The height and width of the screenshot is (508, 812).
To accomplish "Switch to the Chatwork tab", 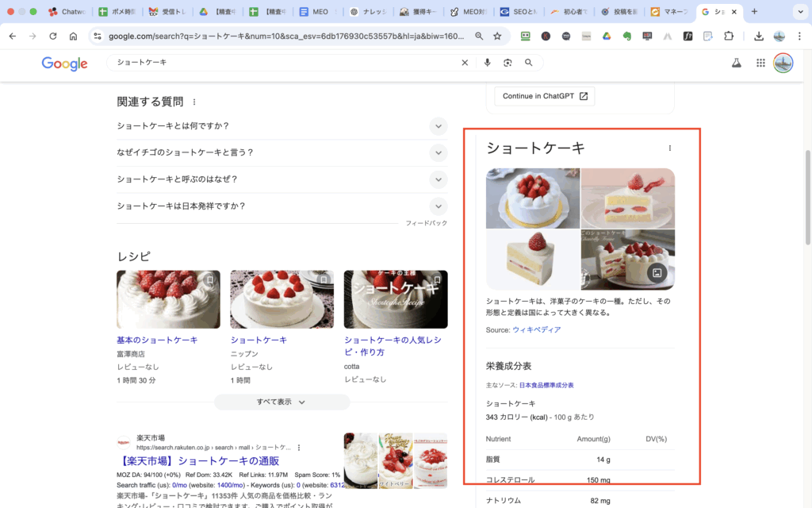I will (x=67, y=11).
